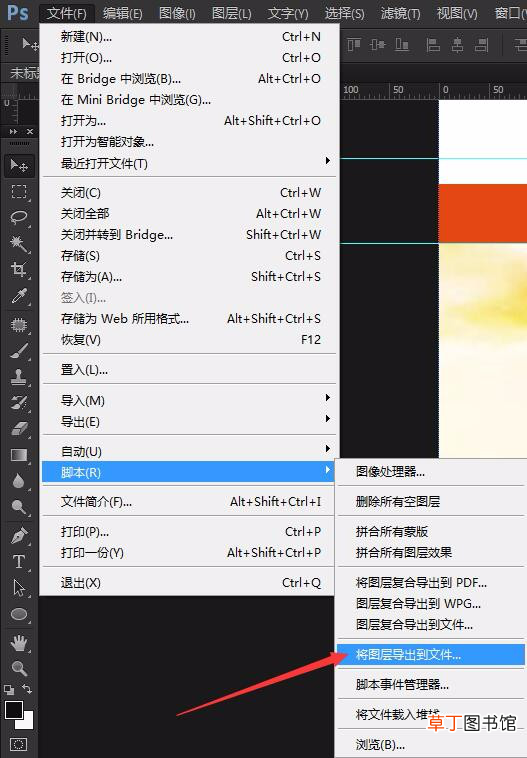
Task: Select the Brush tool
Action: pyautogui.click(x=19, y=351)
